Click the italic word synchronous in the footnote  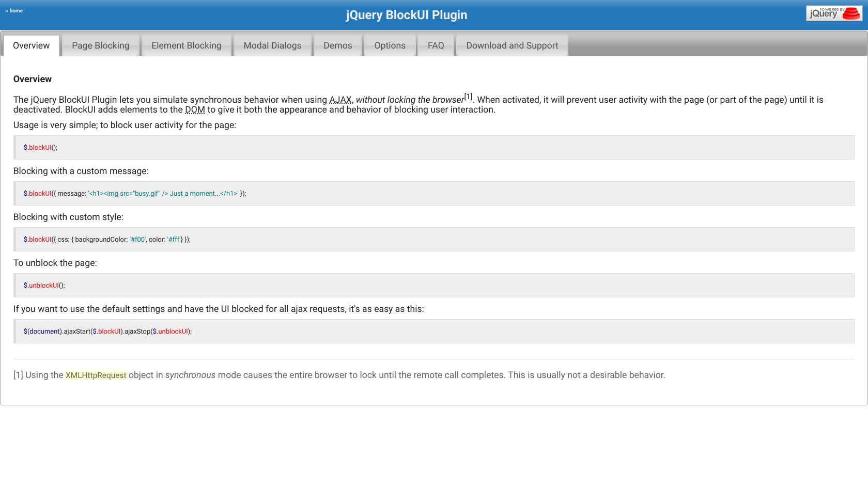[190, 375]
